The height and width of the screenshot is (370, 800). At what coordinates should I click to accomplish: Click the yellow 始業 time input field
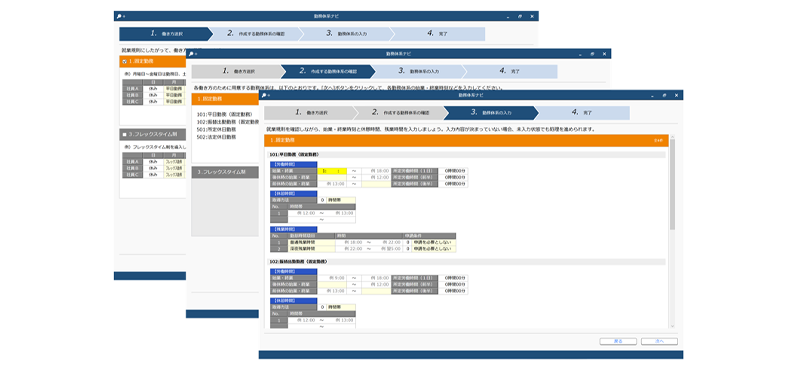332,171
